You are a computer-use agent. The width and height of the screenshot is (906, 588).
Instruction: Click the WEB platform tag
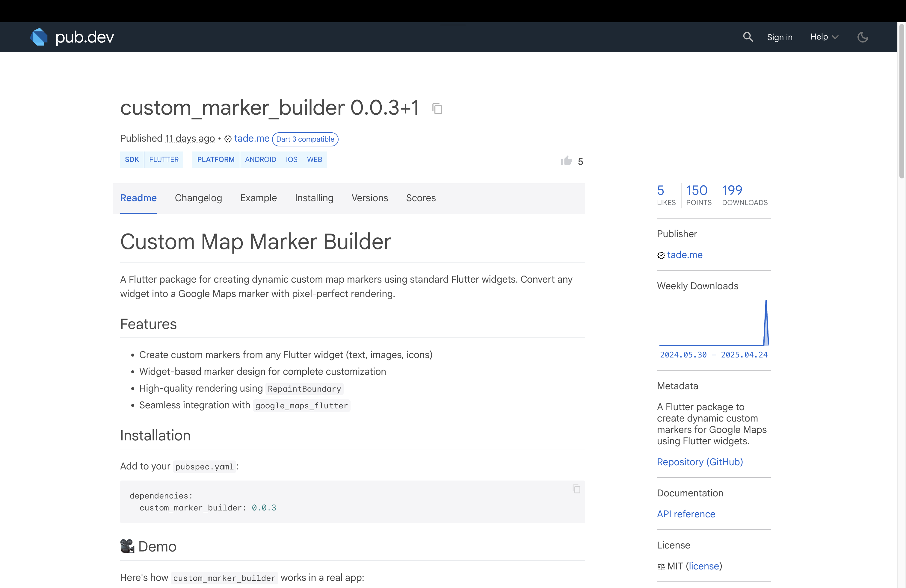click(315, 159)
